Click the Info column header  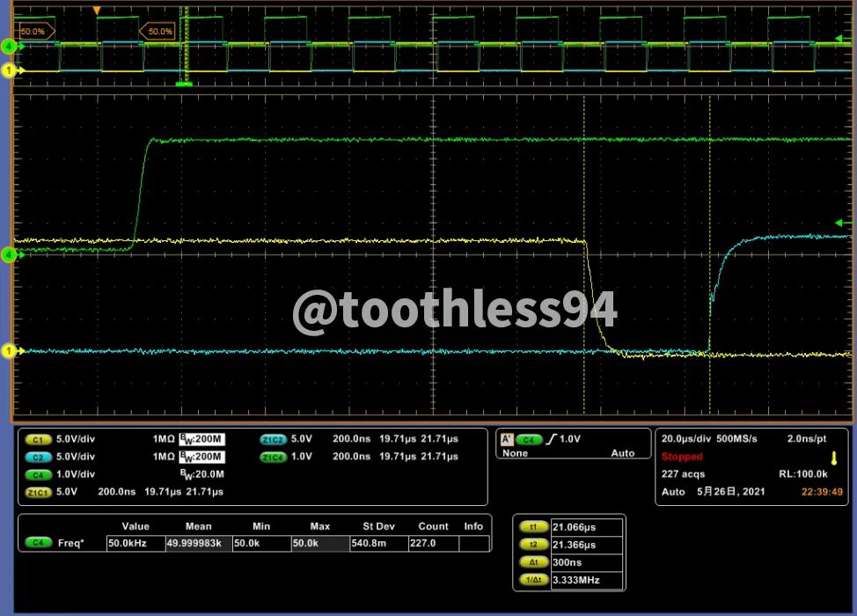473,526
